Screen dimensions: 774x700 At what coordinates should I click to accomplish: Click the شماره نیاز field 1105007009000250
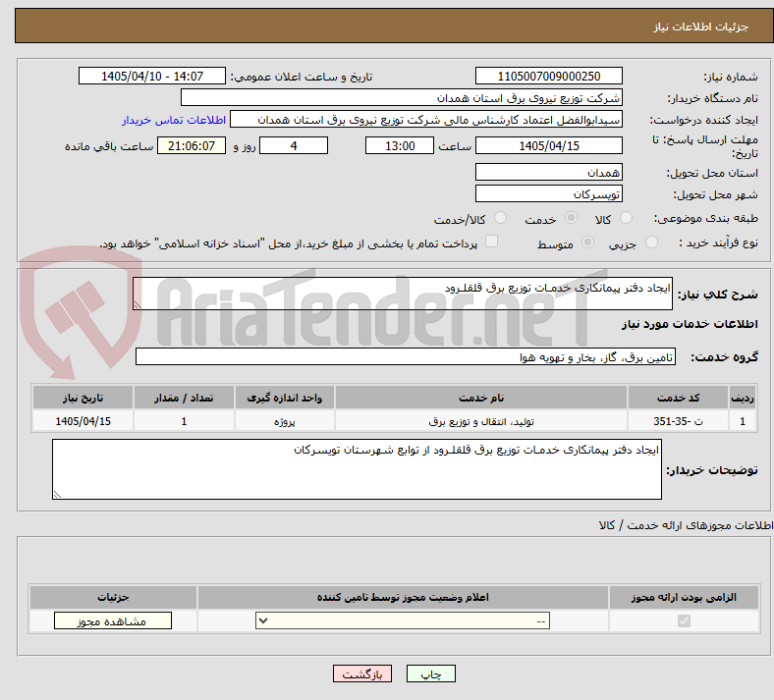click(548, 76)
